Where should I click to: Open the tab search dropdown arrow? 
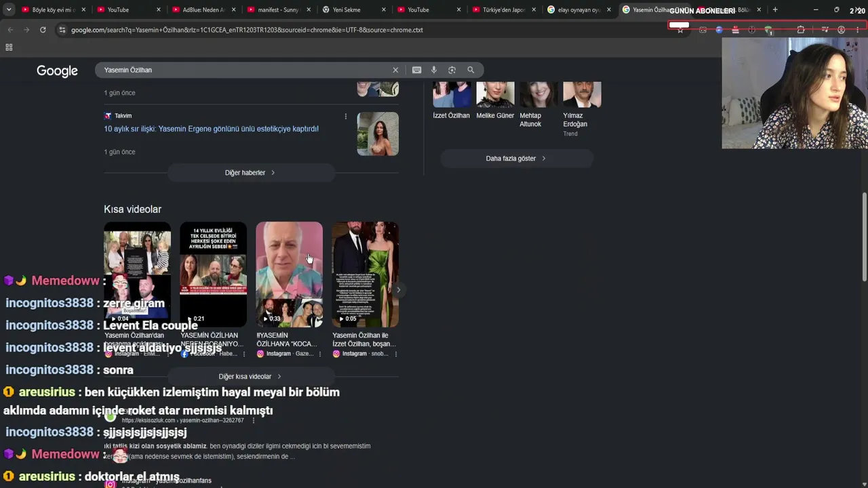tap(9, 9)
